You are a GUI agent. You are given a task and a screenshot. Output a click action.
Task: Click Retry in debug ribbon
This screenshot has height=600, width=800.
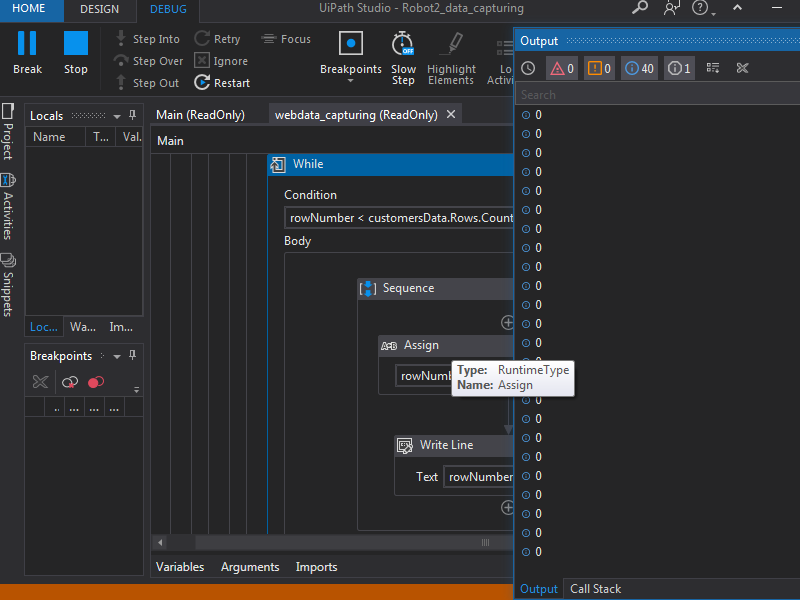click(217, 39)
